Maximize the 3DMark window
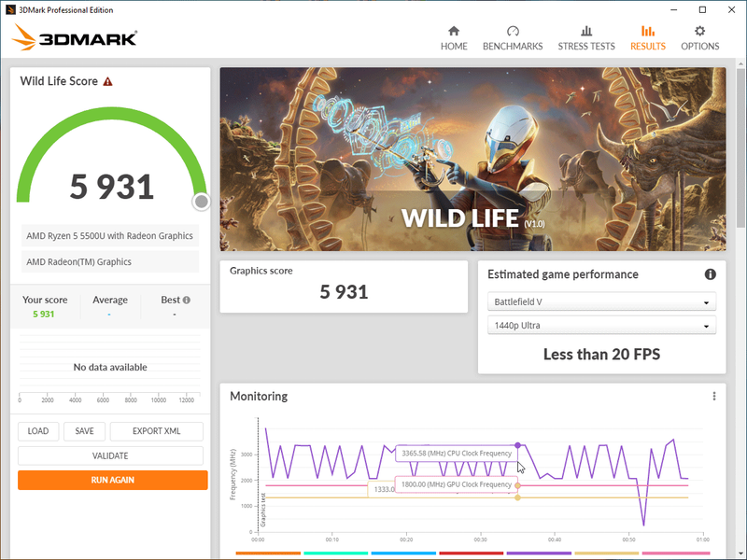This screenshot has width=747, height=560. coord(702,9)
